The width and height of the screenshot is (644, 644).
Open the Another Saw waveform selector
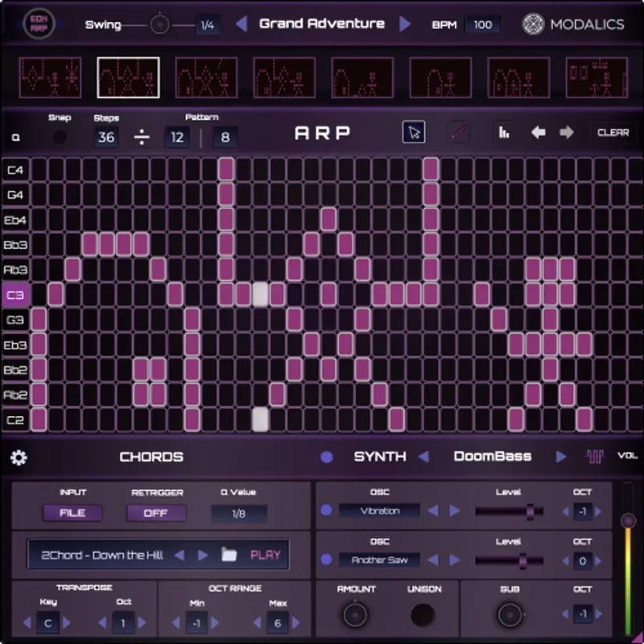tap(379, 559)
